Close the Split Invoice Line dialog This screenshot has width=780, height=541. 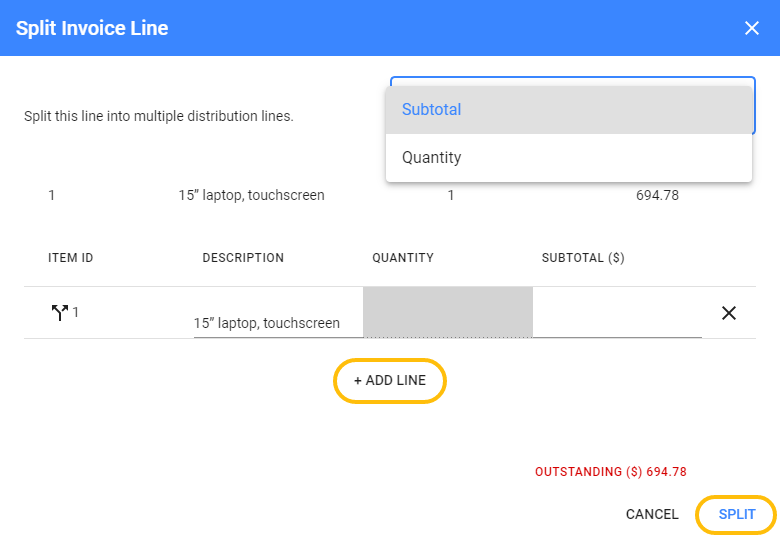pyautogui.click(x=752, y=28)
